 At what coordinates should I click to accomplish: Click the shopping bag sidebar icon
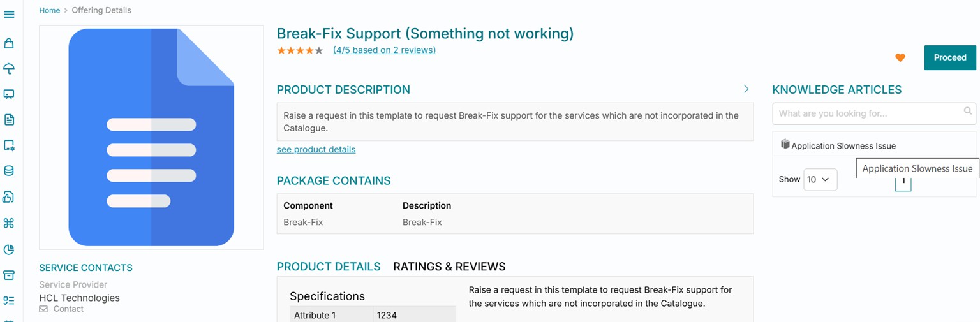(9, 43)
